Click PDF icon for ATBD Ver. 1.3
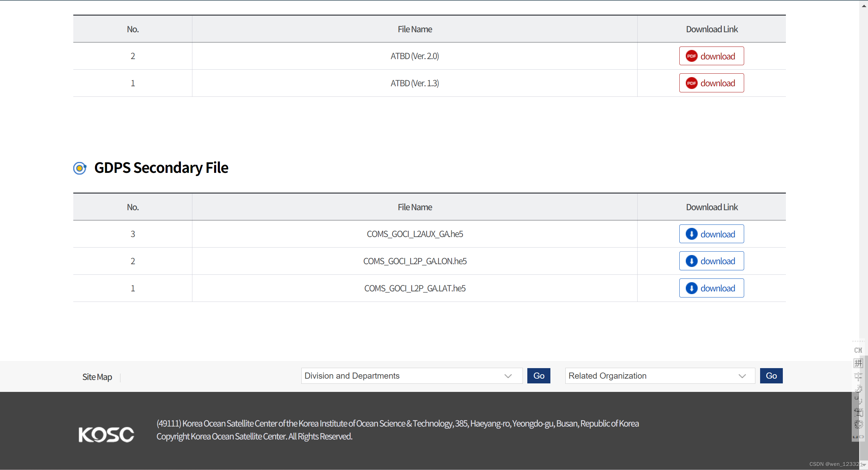The height and width of the screenshot is (470, 868). coord(691,83)
